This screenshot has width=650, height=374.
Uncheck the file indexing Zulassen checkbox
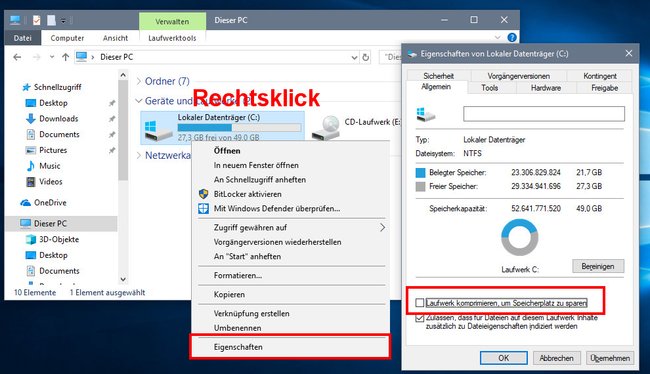click(x=420, y=318)
